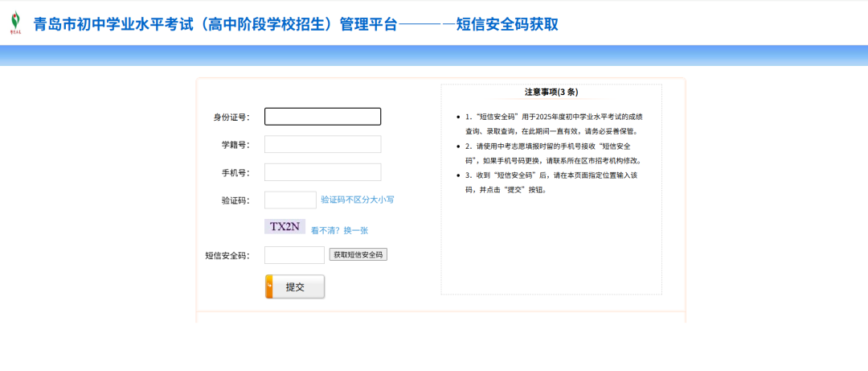Screen dimensions: 868x371
Task: Click 看不清？换一张 link
Action: [339, 231]
